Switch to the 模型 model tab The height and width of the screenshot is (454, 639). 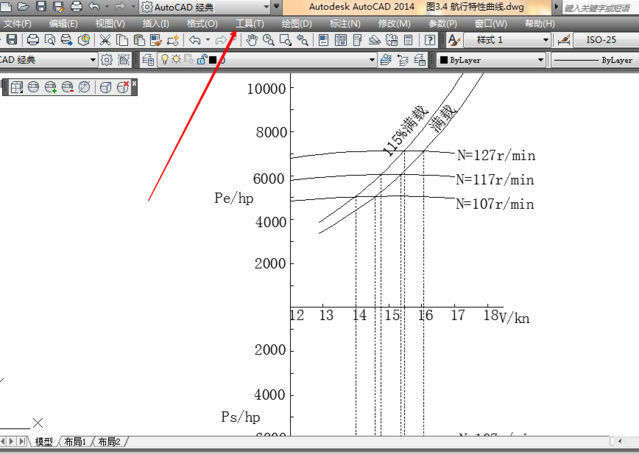(x=44, y=441)
